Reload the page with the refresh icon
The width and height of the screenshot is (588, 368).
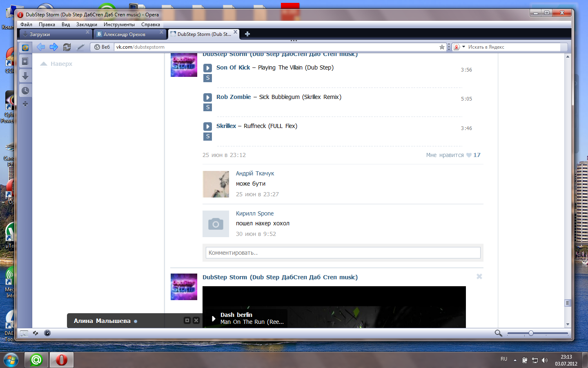click(x=67, y=47)
